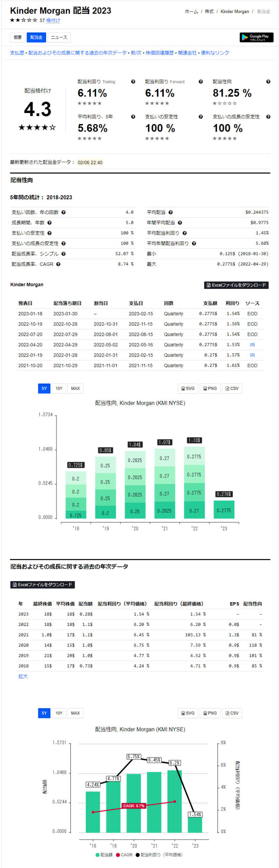Export first chart as SVG

click(187, 389)
